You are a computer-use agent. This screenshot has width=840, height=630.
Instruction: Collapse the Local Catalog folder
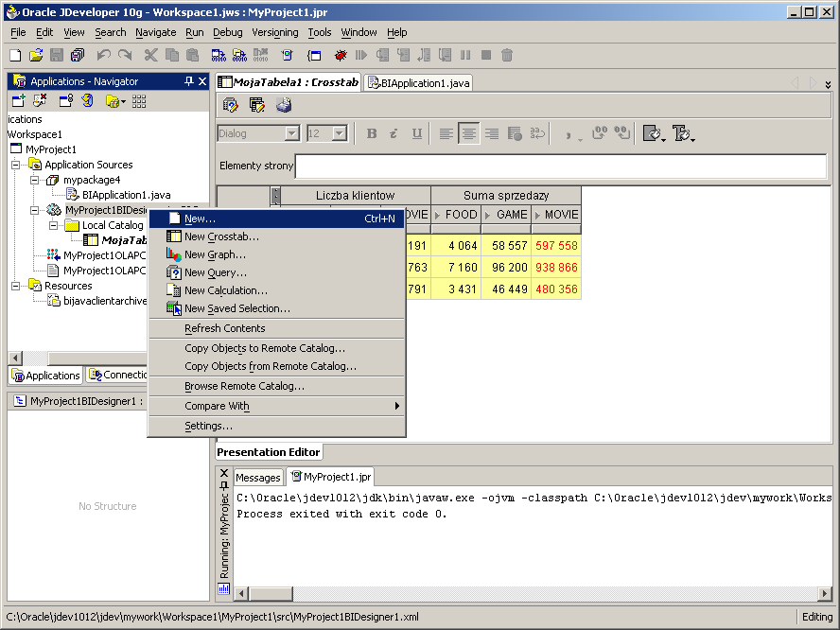(53, 225)
